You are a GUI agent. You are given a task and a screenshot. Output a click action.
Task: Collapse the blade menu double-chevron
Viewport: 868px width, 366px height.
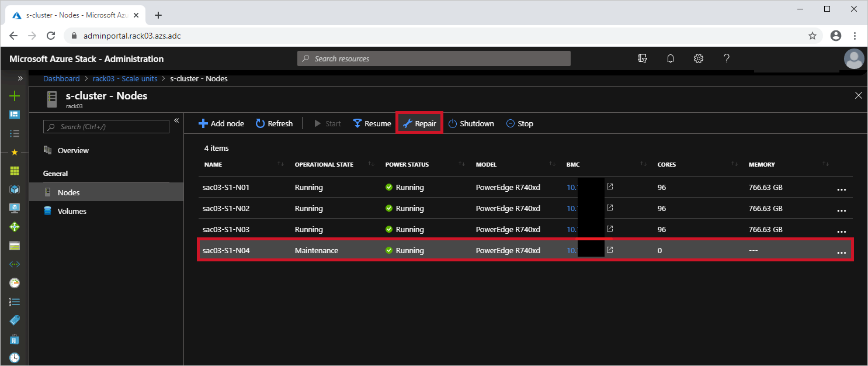(x=176, y=121)
